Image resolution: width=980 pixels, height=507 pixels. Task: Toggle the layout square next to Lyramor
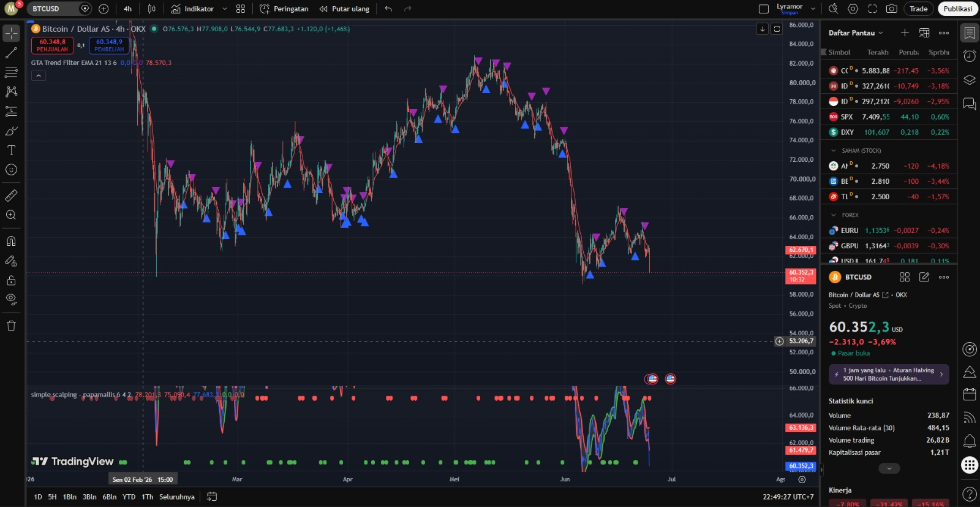click(x=764, y=9)
